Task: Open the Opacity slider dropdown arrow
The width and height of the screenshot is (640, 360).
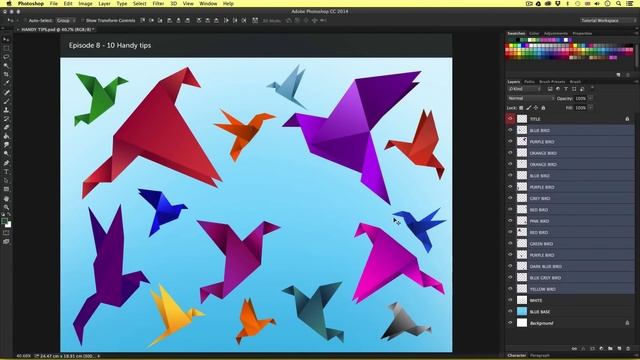Action: (590, 98)
